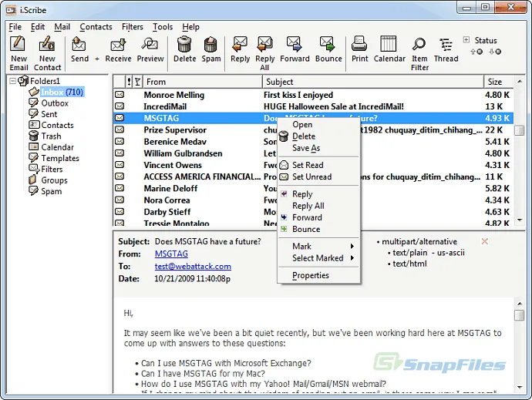Screen dimensions: 532x400
Task: Select the IncrediMail Halloween Sale message
Action: click(313, 106)
